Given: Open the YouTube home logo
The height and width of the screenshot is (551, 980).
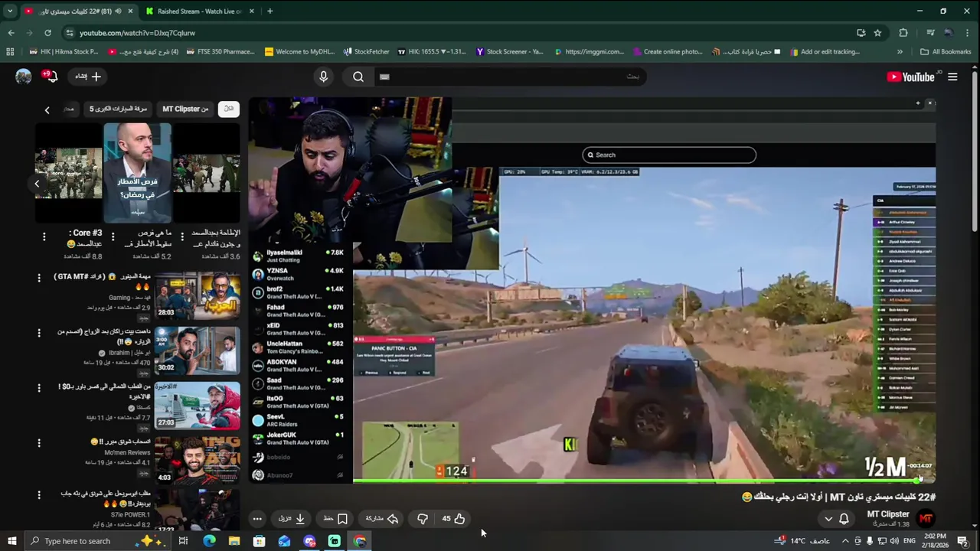Looking at the screenshot, I should 910,77.
